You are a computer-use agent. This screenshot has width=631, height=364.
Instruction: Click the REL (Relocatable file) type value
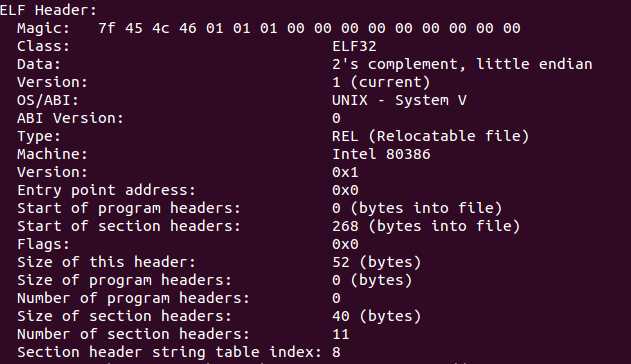[431, 136]
